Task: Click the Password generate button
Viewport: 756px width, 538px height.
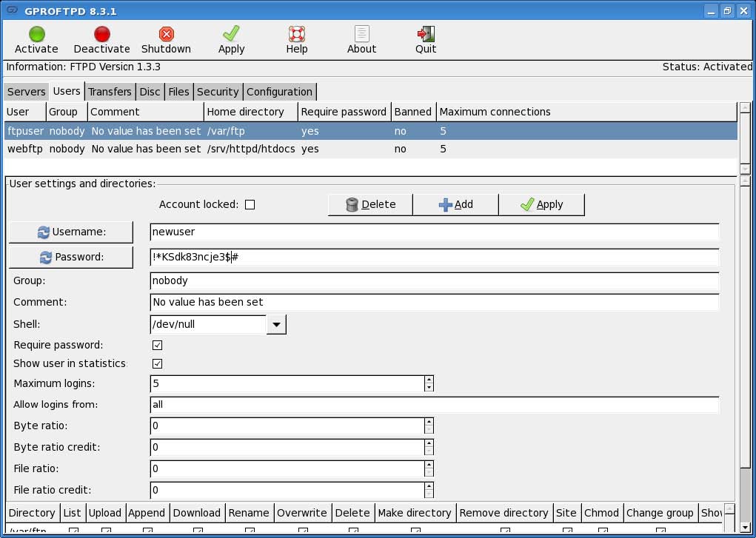Action: pyautogui.click(x=71, y=257)
